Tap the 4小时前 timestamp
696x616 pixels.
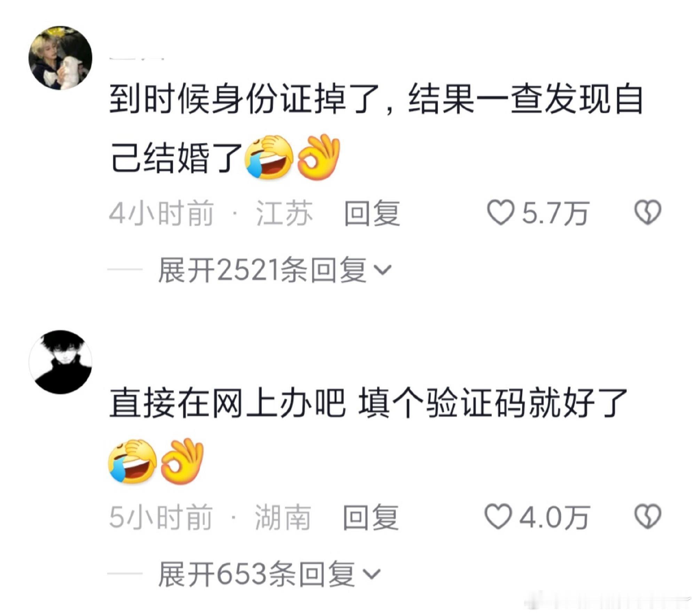coord(161,213)
